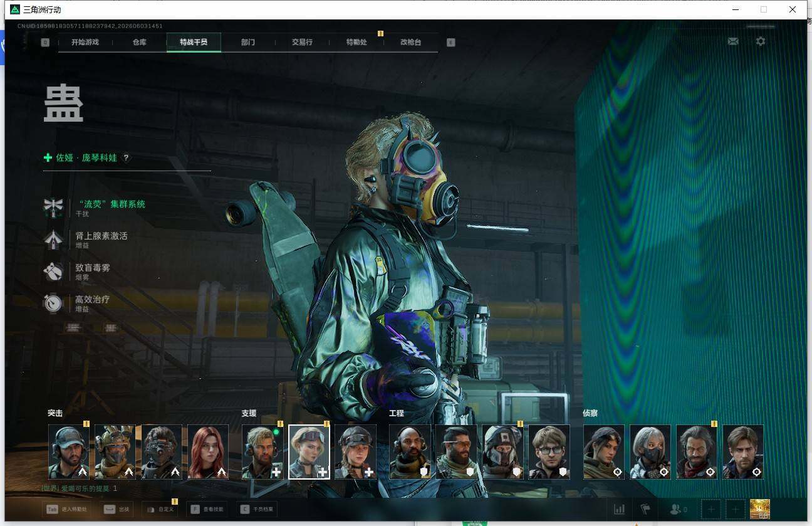Select first 突击 operator with cap and headset
The height and width of the screenshot is (526, 812).
[69, 452]
